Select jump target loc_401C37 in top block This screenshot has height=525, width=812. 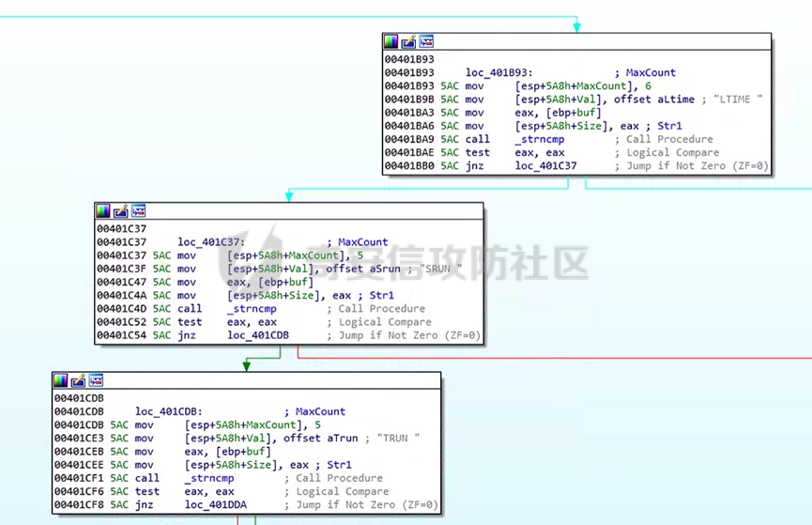coord(545,166)
